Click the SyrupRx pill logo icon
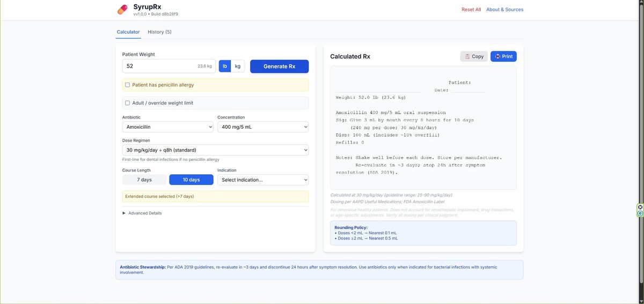This screenshot has width=644, height=304. [123, 10]
